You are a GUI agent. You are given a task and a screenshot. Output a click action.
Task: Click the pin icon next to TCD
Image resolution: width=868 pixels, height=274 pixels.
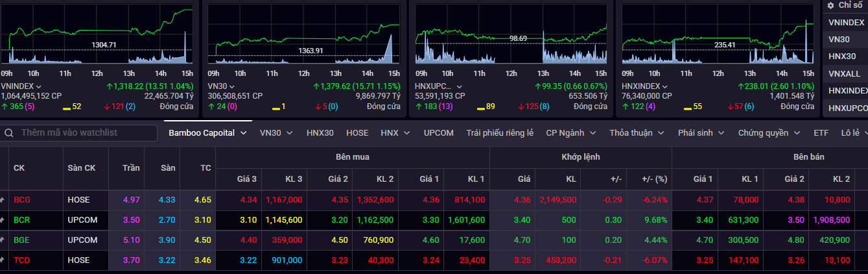pyautogui.click(x=3, y=260)
